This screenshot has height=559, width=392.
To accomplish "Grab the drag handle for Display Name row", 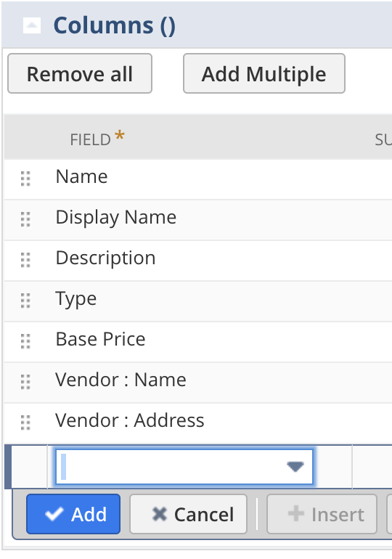I will pyautogui.click(x=25, y=219).
